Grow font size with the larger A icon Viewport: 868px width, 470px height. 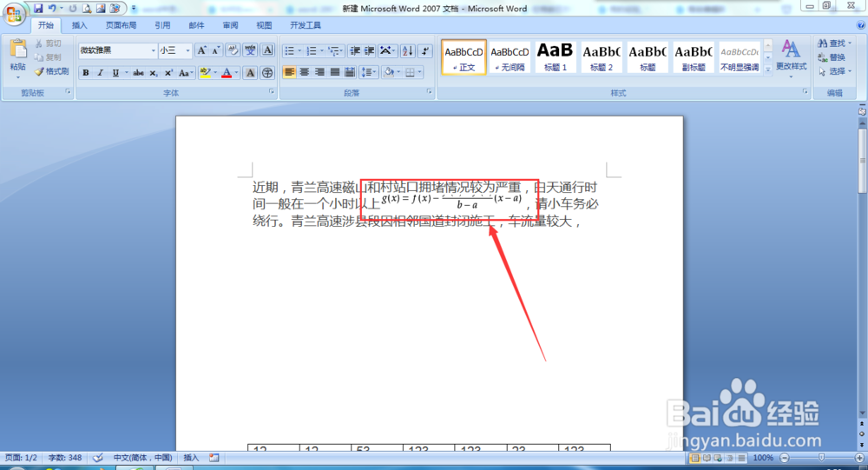coord(202,50)
